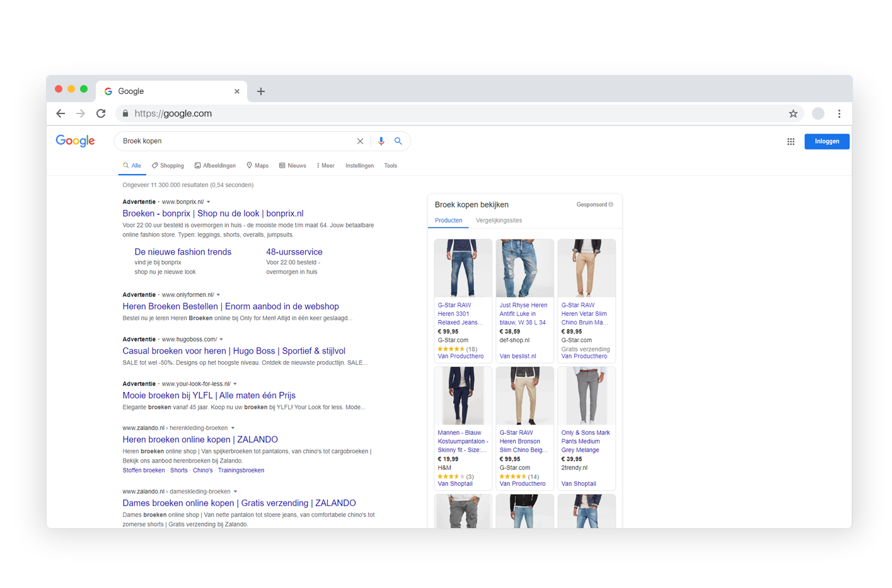
Task: Click the 'Shorts' sublink under Zalando
Action: 179,470
